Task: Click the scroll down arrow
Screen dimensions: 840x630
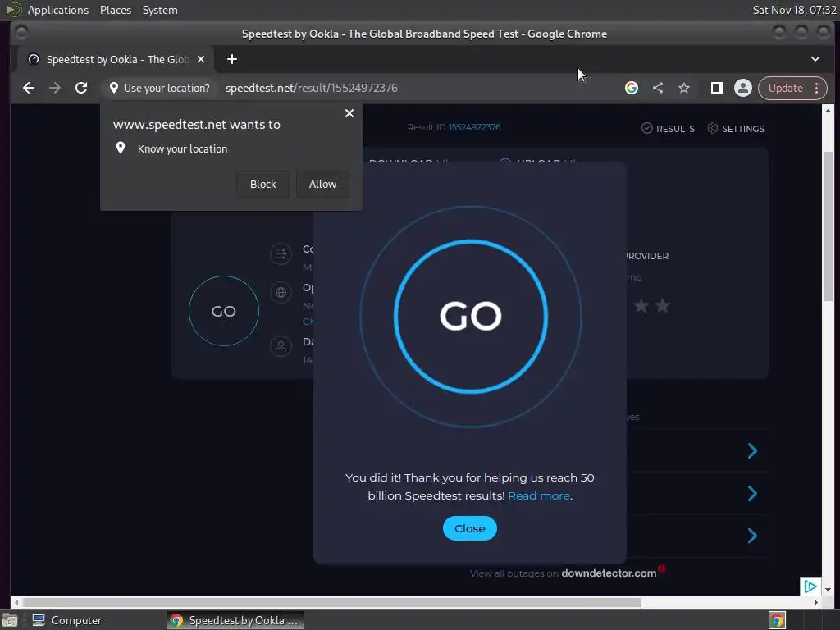Action: [829, 589]
